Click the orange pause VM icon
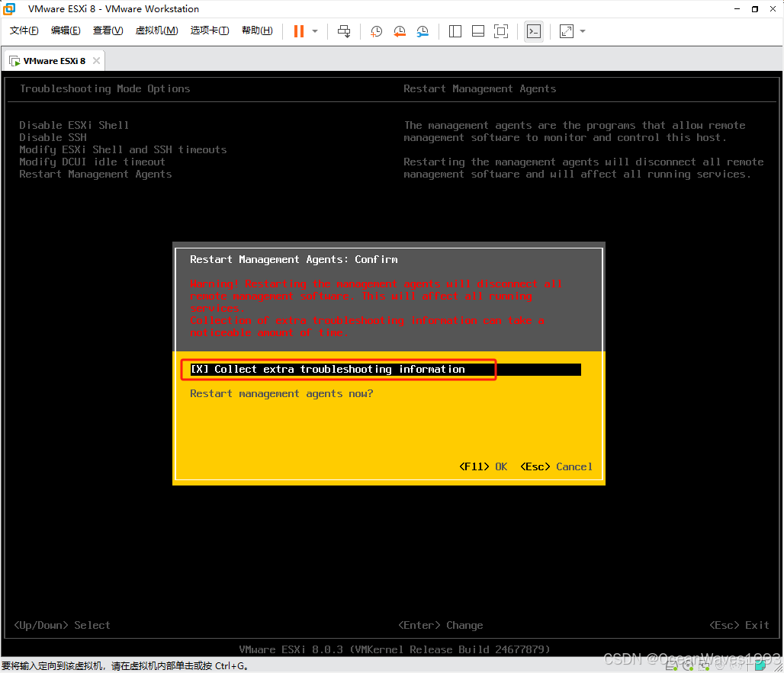Viewport: 784px width, 673px height. (299, 31)
